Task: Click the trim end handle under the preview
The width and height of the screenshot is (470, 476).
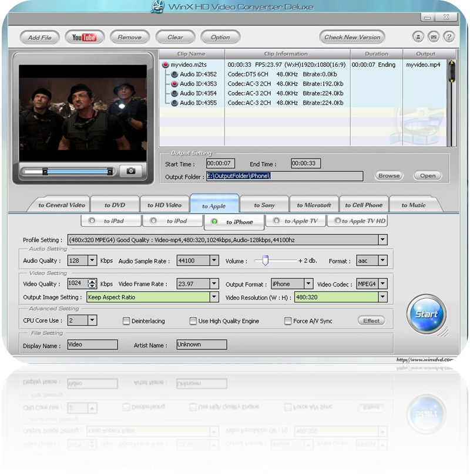Action: point(110,171)
